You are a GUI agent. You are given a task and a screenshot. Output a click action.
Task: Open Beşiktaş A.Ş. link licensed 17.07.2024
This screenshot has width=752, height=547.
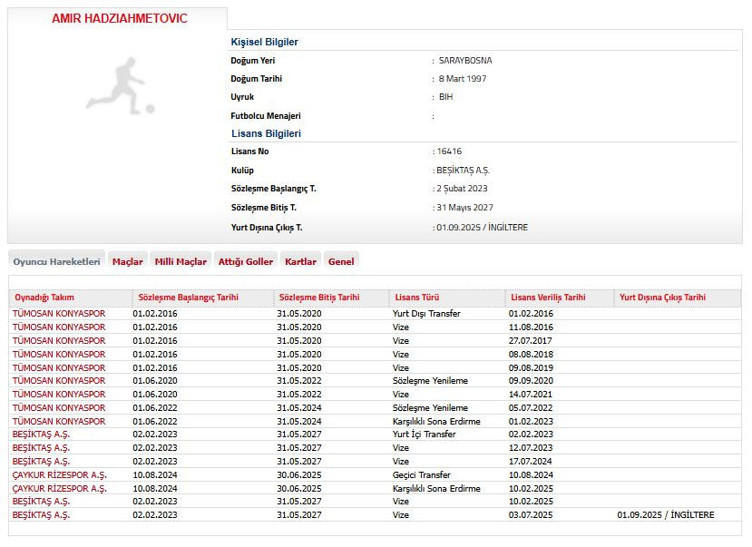[x=41, y=462]
